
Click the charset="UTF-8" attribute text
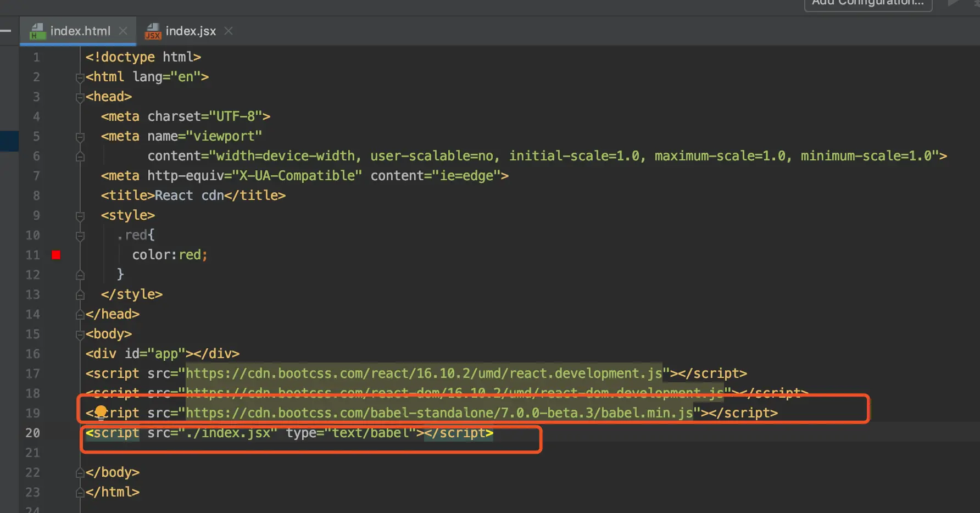coord(205,116)
